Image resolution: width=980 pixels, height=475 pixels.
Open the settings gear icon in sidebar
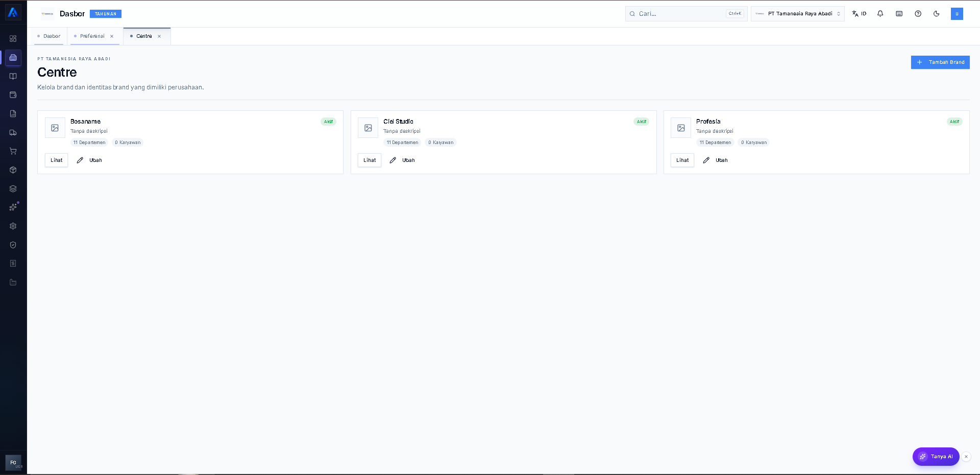[x=13, y=226]
